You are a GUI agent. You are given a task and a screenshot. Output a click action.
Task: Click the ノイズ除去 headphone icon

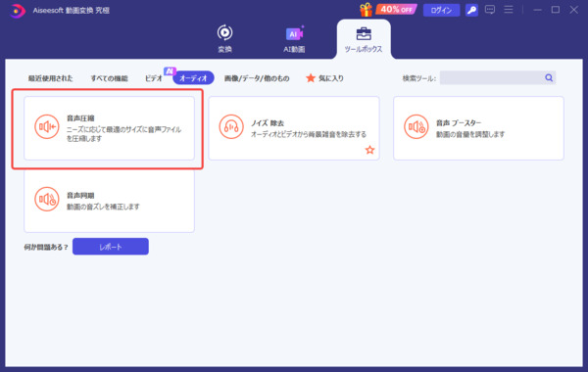pyautogui.click(x=231, y=126)
